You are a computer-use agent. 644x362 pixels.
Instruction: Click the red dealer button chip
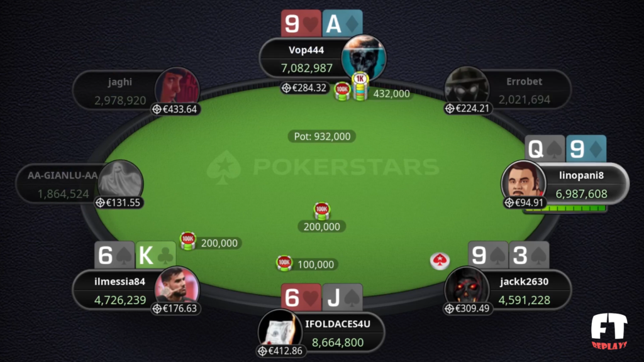click(x=440, y=261)
